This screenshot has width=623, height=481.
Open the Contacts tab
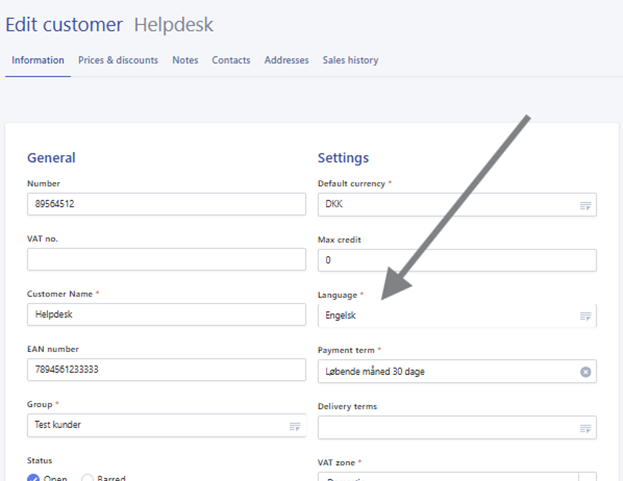(231, 60)
